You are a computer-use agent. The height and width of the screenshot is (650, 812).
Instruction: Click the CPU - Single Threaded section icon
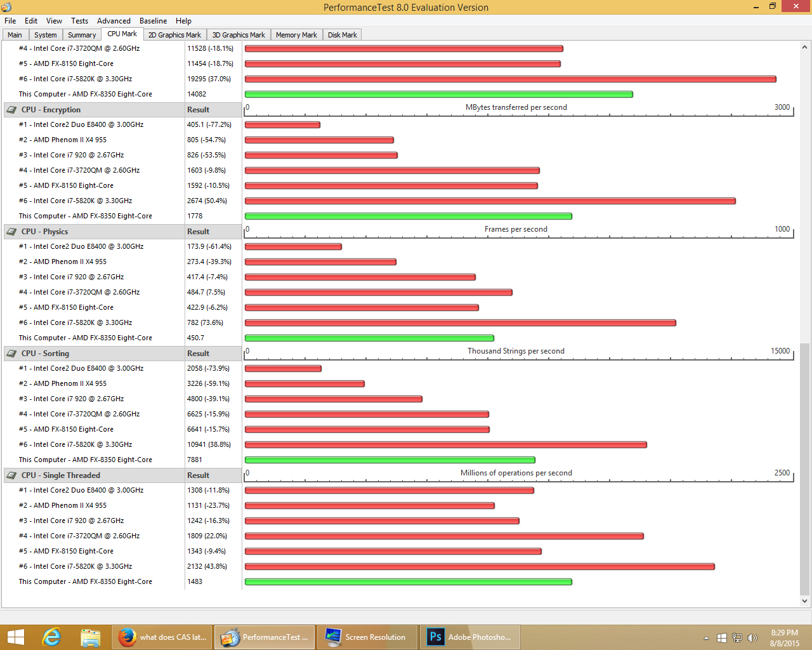pyautogui.click(x=11, y=475)
